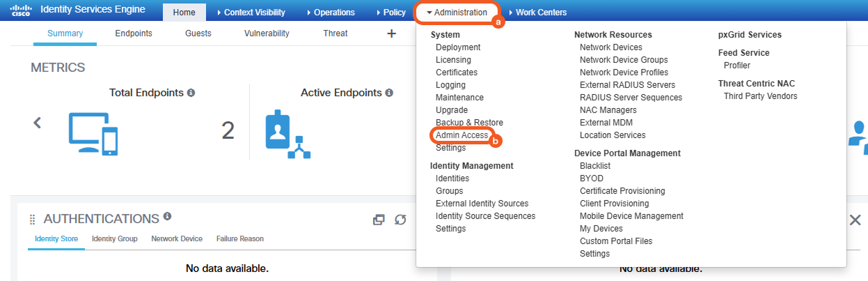Open Network Devices in Network Resources
The width and height of the screenshot is (868, 281).
tap(610, 47)
